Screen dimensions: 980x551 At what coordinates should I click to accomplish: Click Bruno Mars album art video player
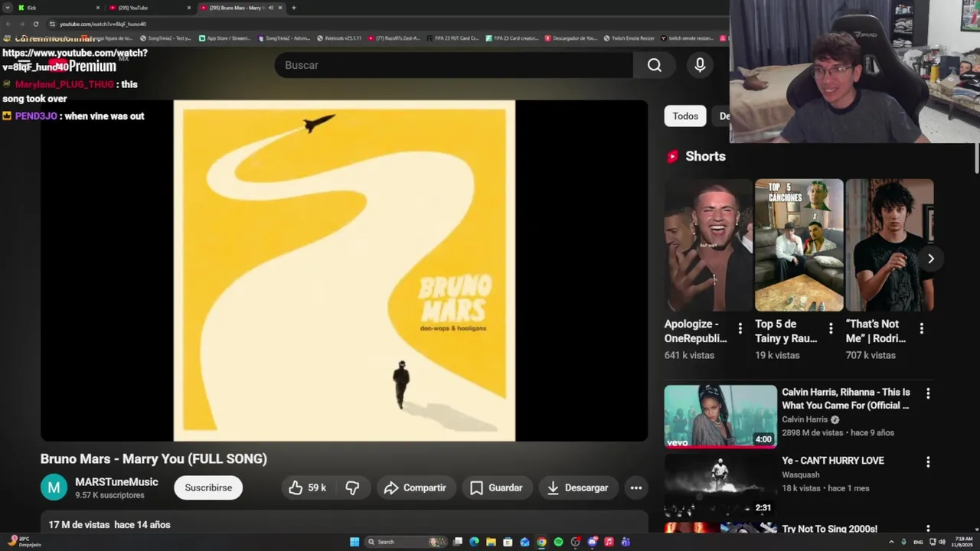[x=345, y=271]
